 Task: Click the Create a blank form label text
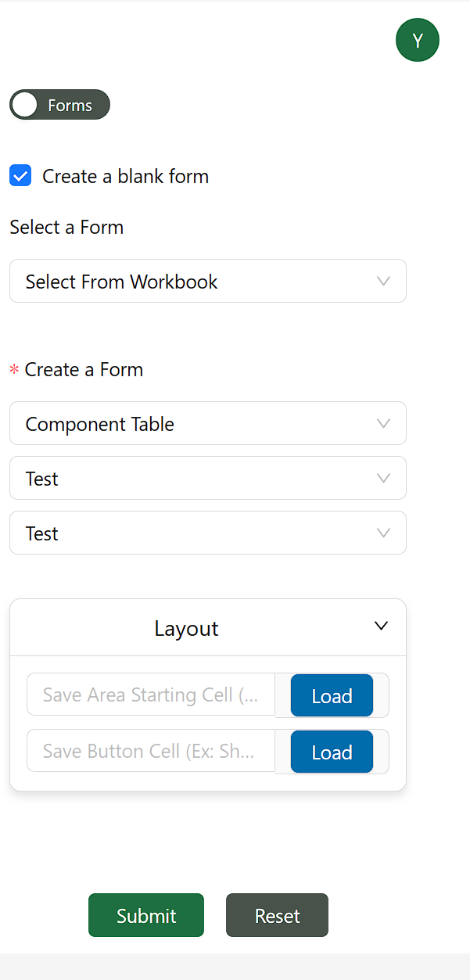point(125,176)
